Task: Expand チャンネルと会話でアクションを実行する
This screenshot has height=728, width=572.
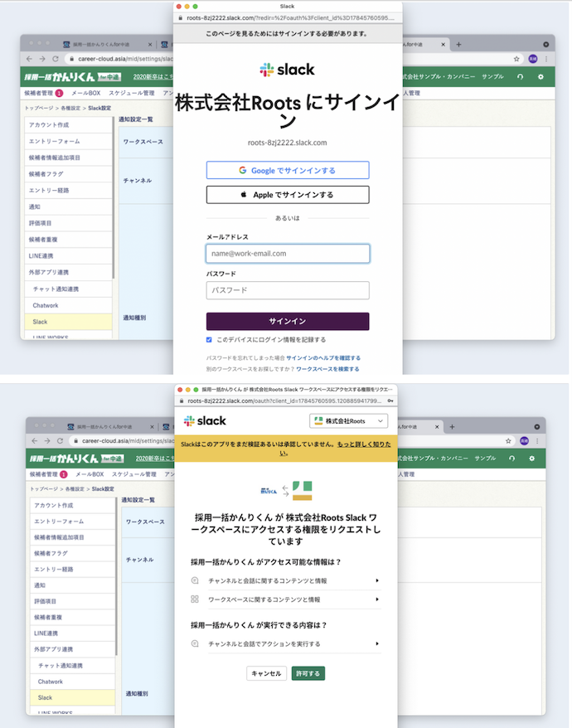Action: click(x=285, y=644)
